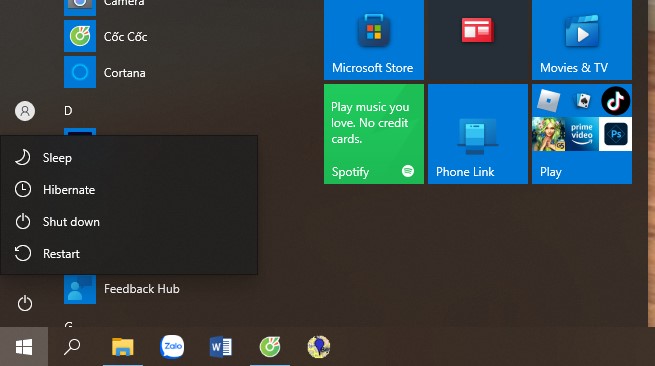655x366 pixels.
Task: Click the Power button icon
Action: [25, 303]
